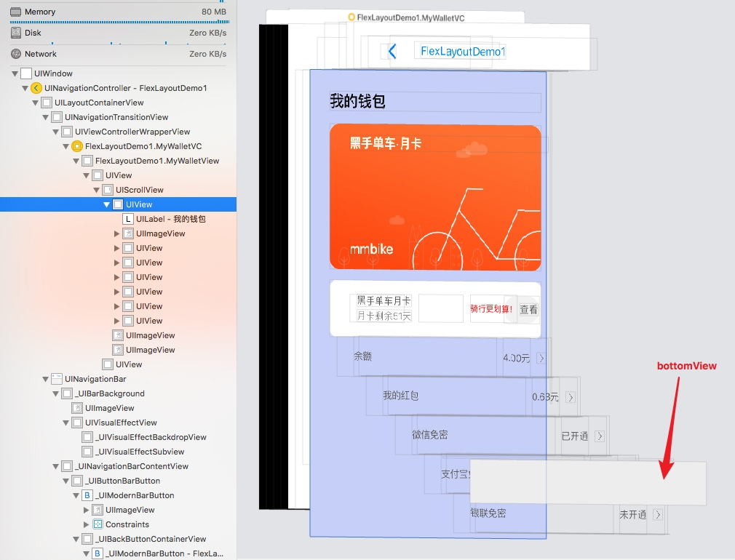The image size is (735, 560).
Task: Click the orange 黑手单车·月卡 card image
Action: (x=435, y=197)
